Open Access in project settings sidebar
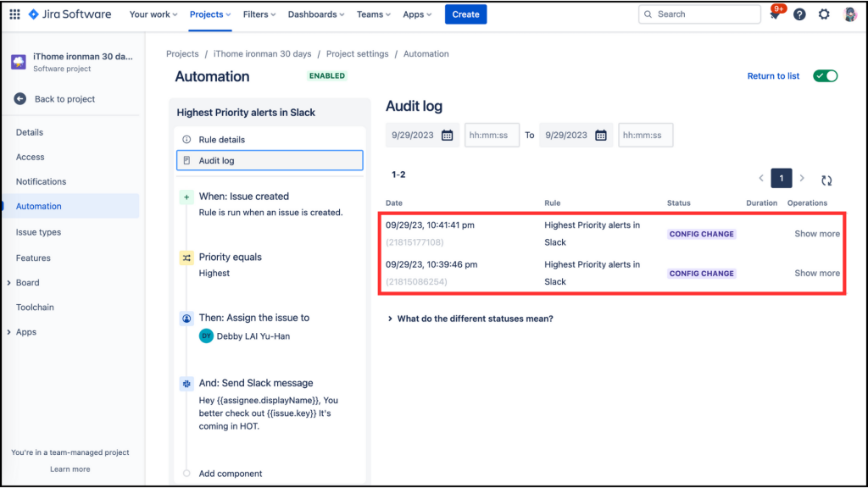The width and height of the screenshot is (868, 488). [x=30, y=157]
